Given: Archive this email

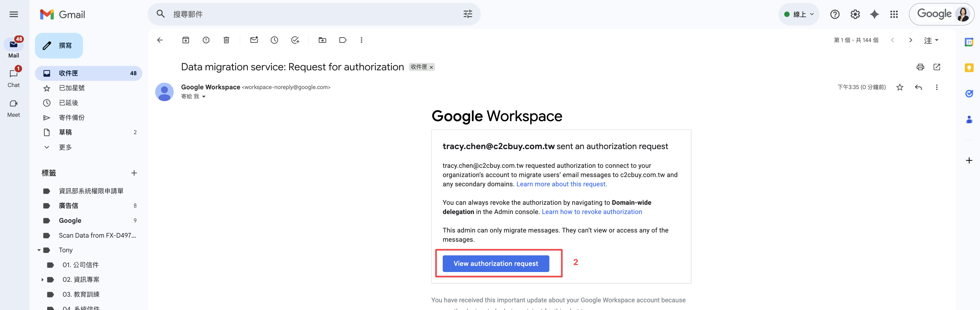Looking at the screenshot, I should 186,40.
